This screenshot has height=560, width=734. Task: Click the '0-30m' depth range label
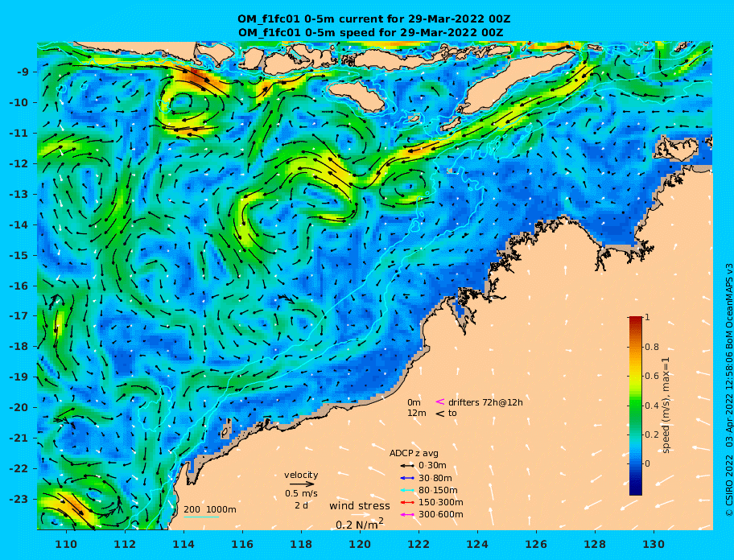click(432, 466)
